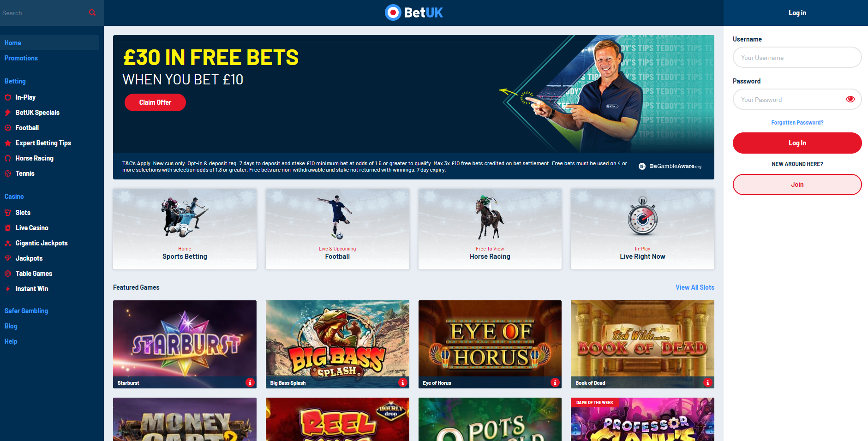Image resolution: width=868 pixels, height=441 pixels.
Task: Click the search magnifier icon
Action: [92, 12]
